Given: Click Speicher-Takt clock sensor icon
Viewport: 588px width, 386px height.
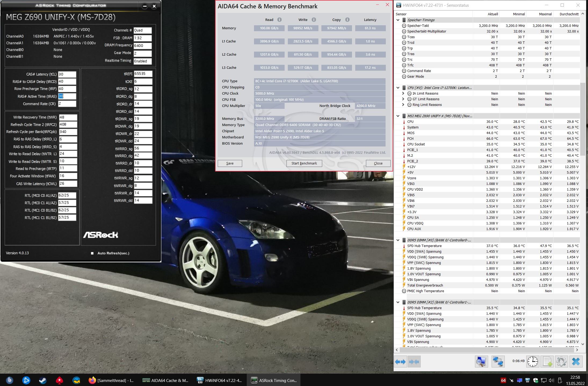Looking at the screenshot, I should 404,26.
